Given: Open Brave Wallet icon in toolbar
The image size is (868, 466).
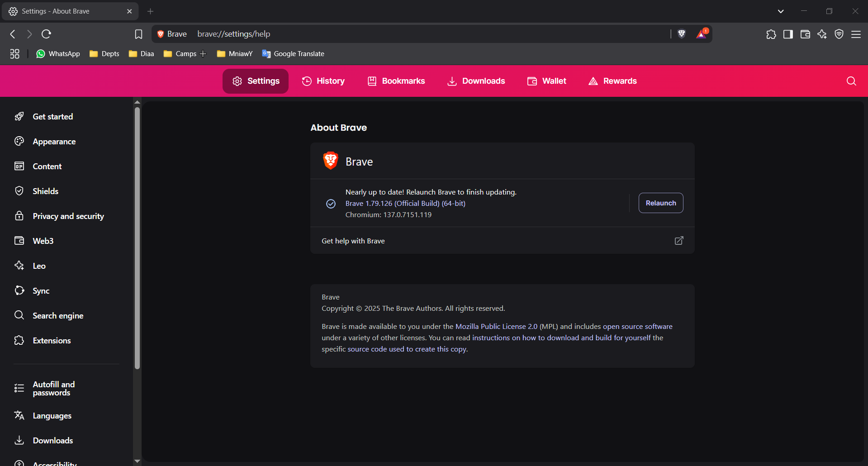Looking at the screenshot, I should (x=805, y=34).
